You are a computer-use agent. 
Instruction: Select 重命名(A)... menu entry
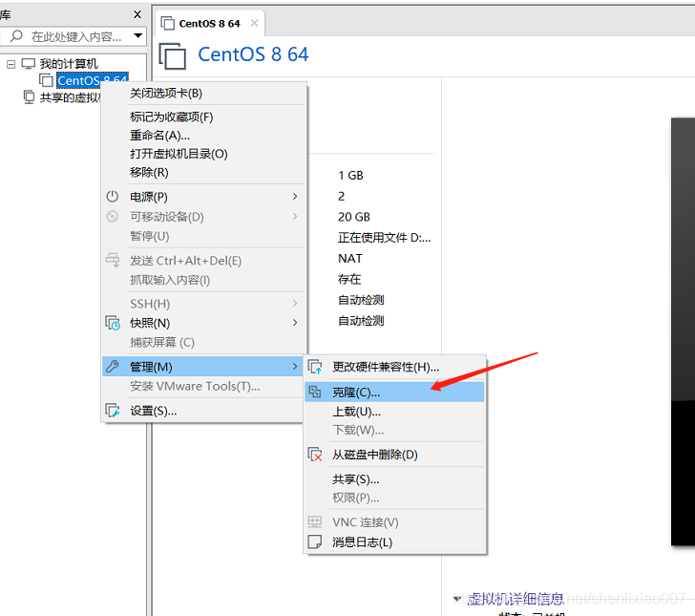point(203,136)
